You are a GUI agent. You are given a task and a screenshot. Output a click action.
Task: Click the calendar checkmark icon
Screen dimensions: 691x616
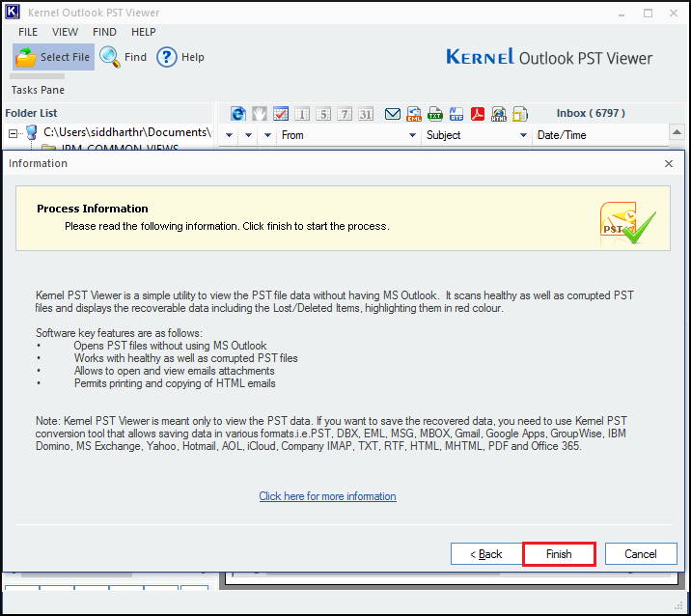click(281, 114)
